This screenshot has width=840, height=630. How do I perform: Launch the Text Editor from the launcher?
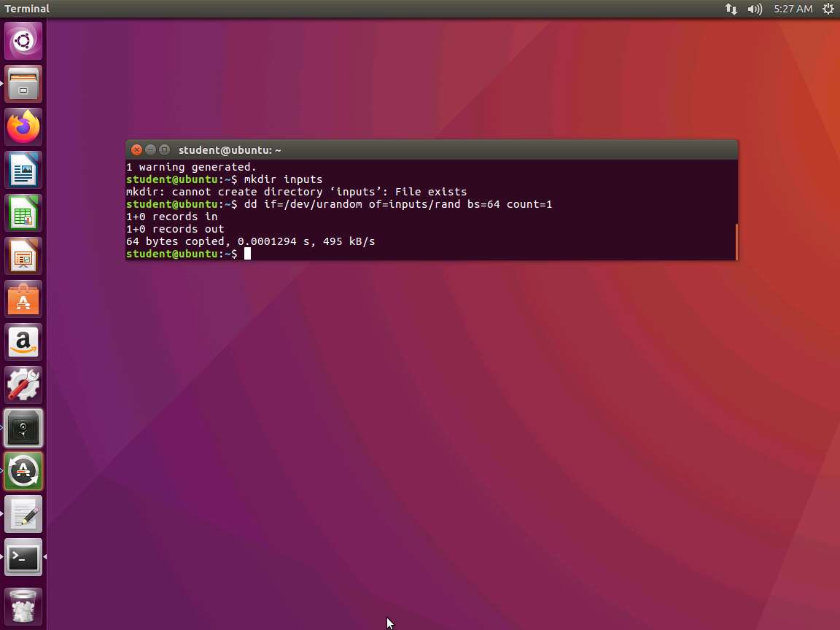(23, 514)
